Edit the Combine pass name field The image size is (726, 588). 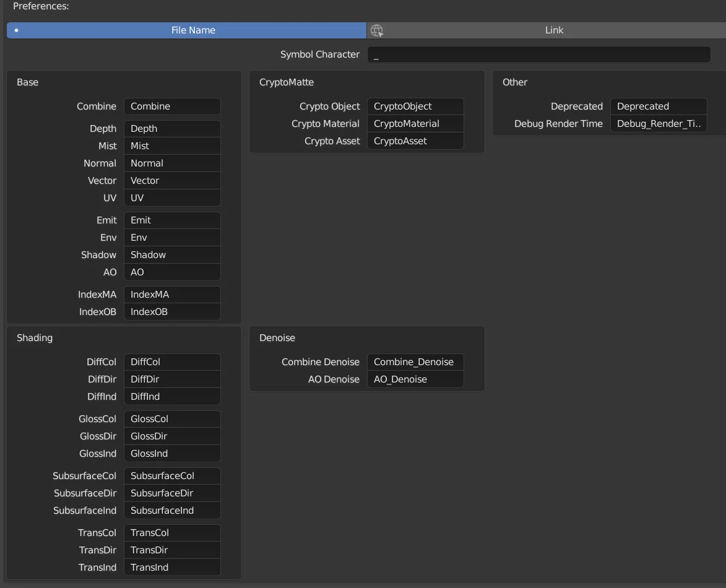point(172,106)
